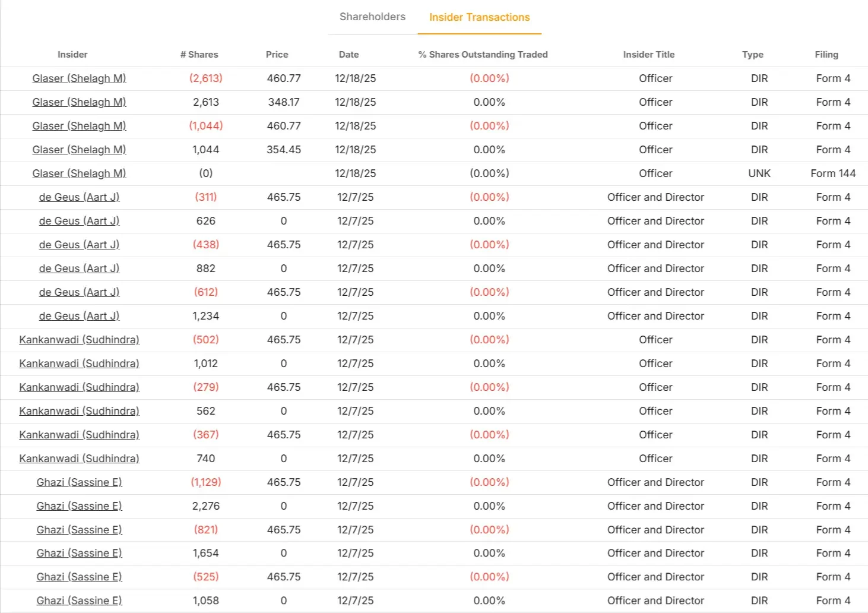Click the DIR type in the Ghazi row
Image resolution: width=868 pixels, height=613 pixels.
759,482
